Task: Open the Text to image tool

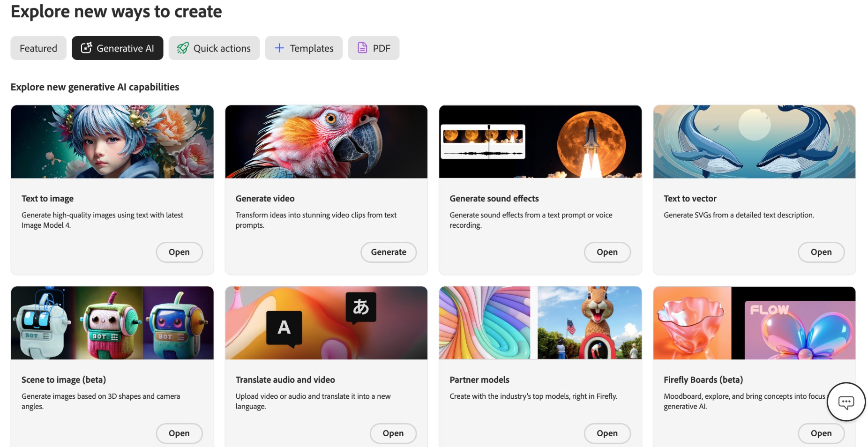Action: click(x=179, y=252)
